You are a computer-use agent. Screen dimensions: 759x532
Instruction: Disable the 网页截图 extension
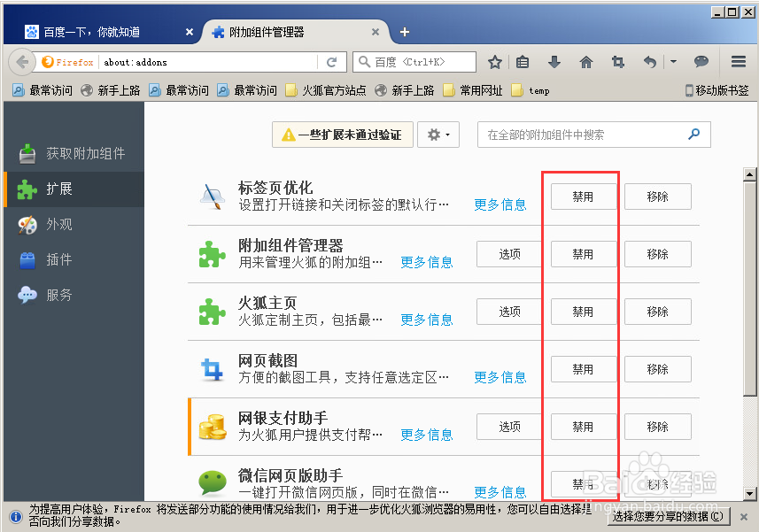pyautogui.click(x=583, y=369)
